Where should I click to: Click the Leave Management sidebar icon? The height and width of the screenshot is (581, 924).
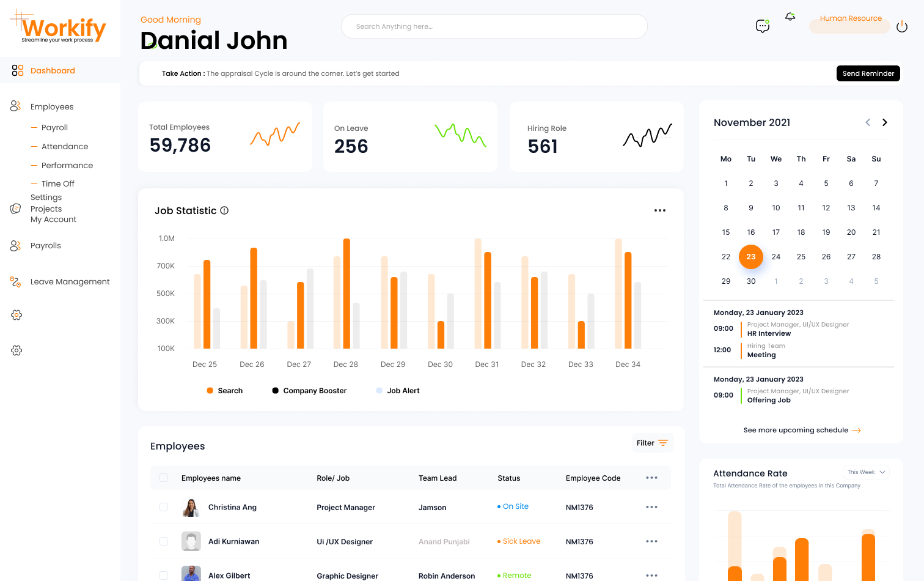[16, 281]
